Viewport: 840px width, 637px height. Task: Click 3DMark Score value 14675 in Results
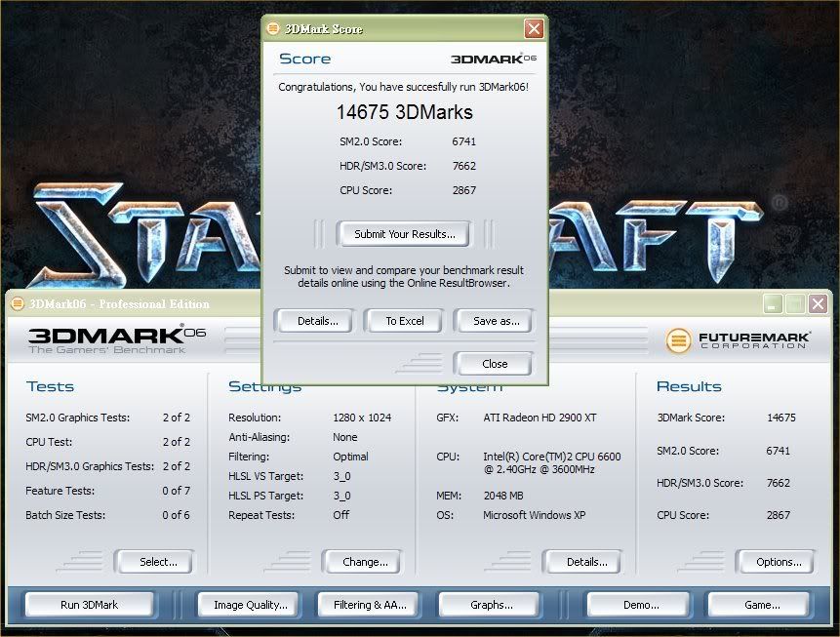(x=781, y=418)
